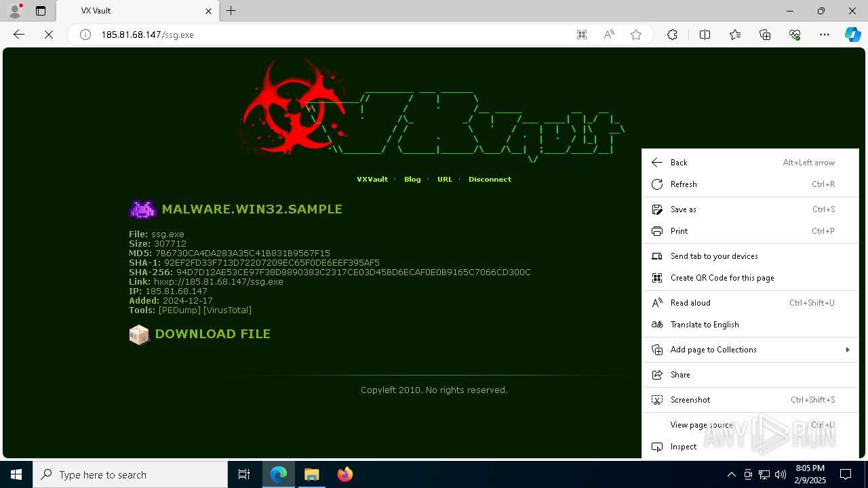
Task: Click the hxxp link text for ssg.exe
Action: tap(218, 282)
